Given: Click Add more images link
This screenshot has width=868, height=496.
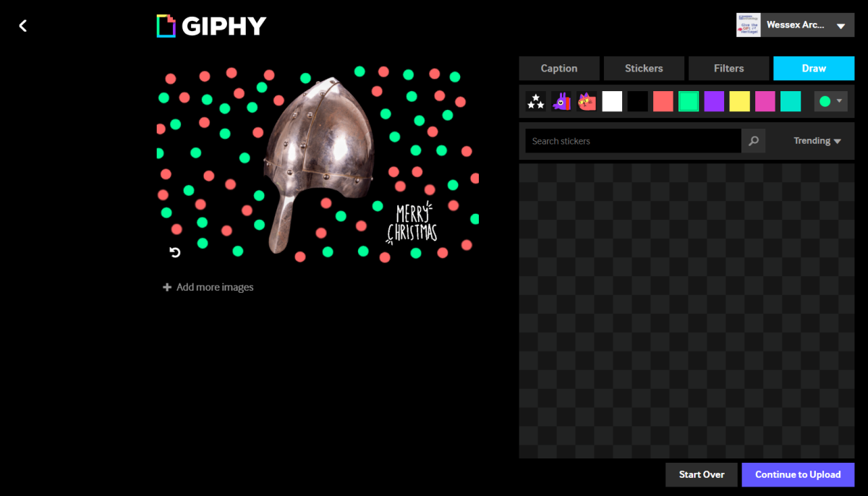Looking at the screenshot, I should tap(208, 287).
